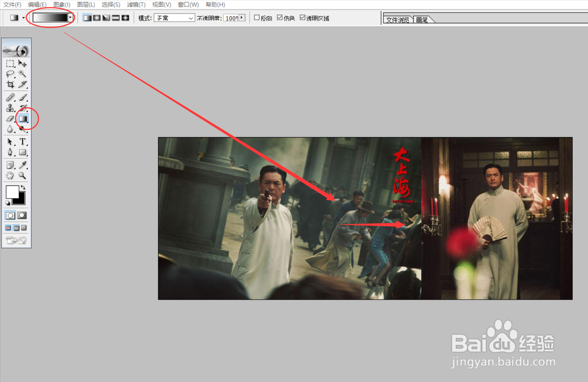The width and height of the screenshot is (588, 382).
Task: Select Radial Gradient style
Action: [97, 18]
